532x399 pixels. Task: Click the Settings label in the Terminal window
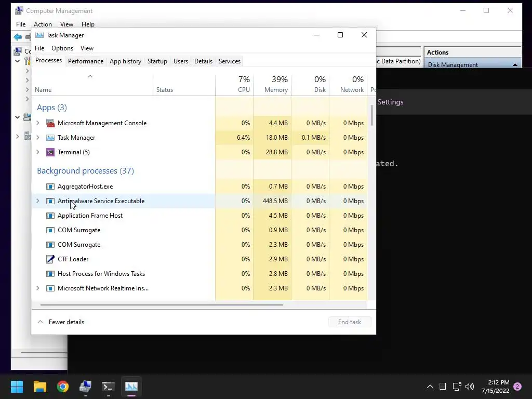[390, 102]
